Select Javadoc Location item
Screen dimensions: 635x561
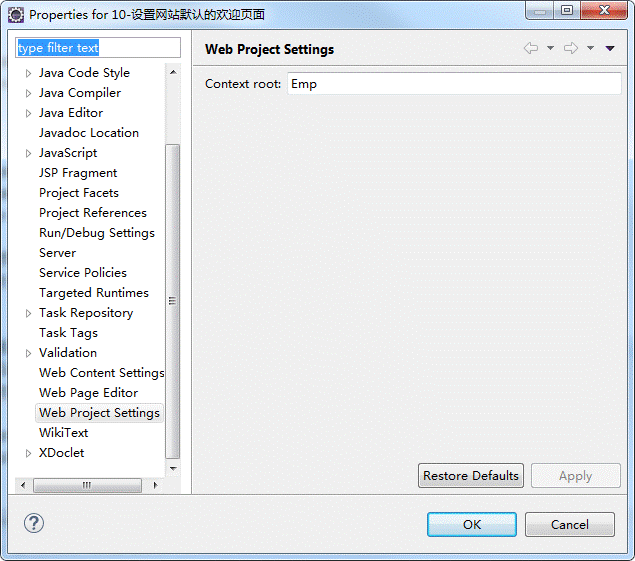click(x=89, y=133)
